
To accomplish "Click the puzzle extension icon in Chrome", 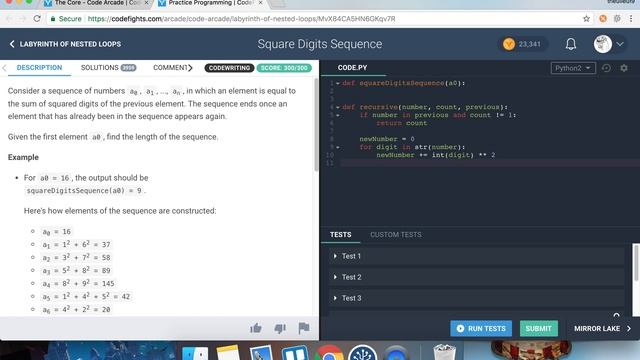I will pos(617,19).
